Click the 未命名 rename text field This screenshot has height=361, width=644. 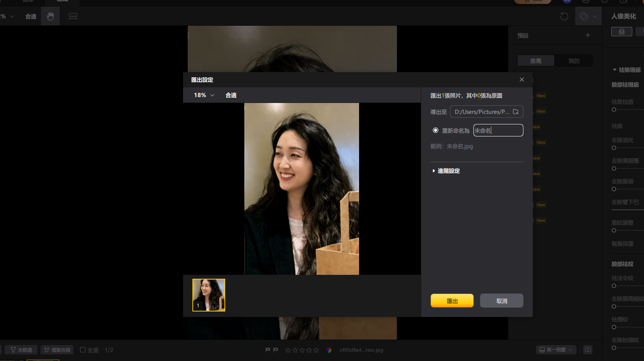pos(498,131)
